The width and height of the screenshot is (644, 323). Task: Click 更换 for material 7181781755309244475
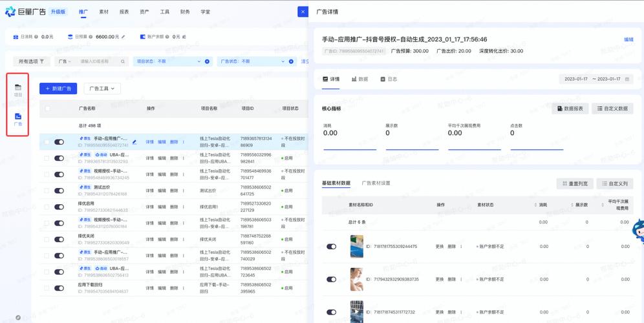tap(440, 247)
